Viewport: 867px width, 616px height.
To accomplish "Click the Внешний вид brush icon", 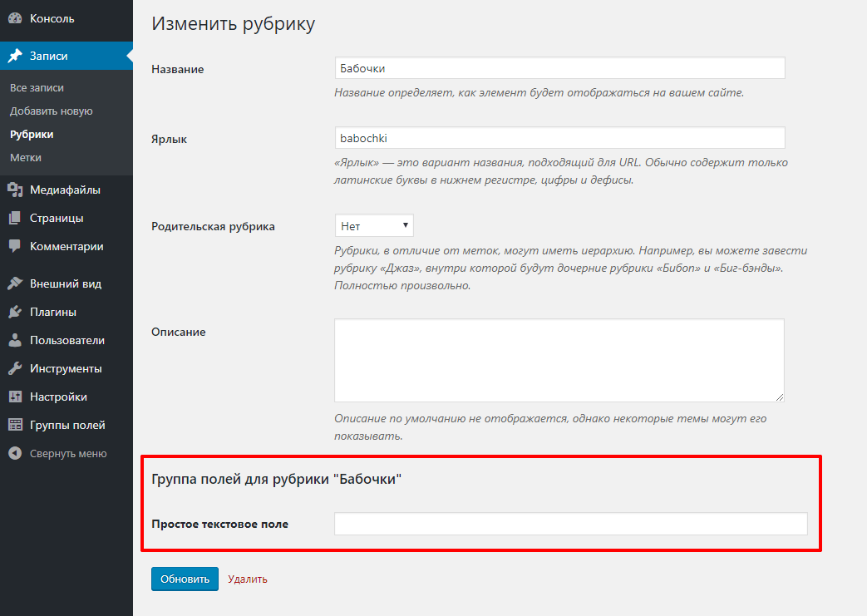I will [x=15, y=283].
